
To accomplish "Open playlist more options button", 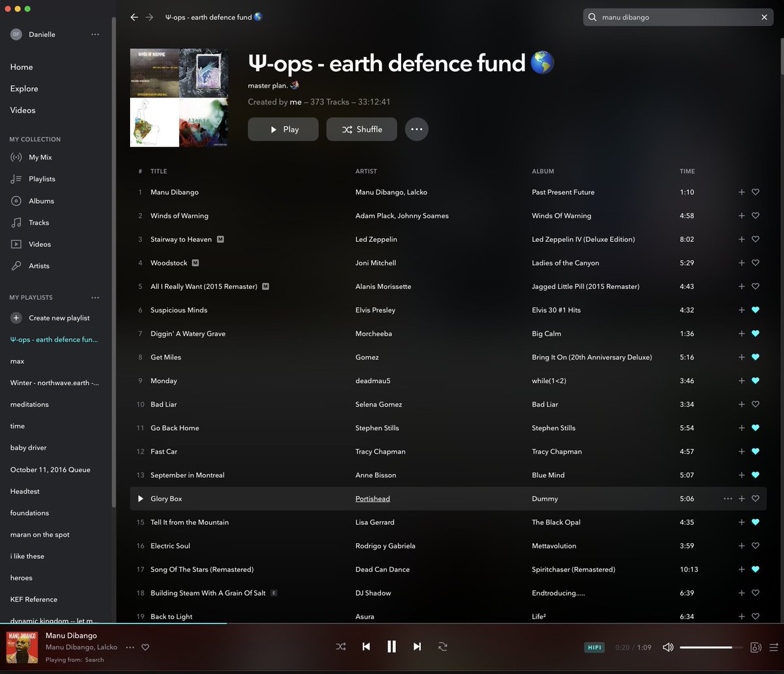I will [417, 129].
